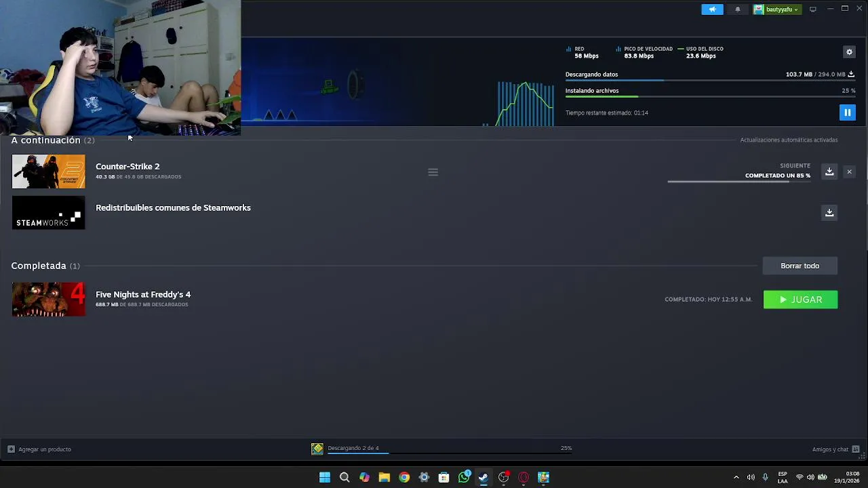
Task: Click the Counter-Strike 2 85% progress bar
Action: click(739, 182)
